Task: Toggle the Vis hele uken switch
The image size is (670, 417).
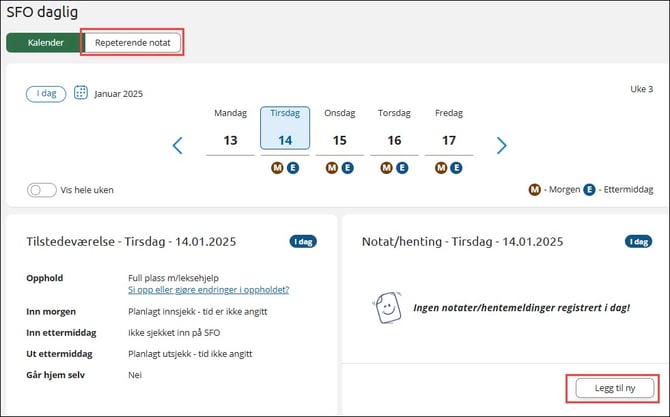Action: [41, 190]
